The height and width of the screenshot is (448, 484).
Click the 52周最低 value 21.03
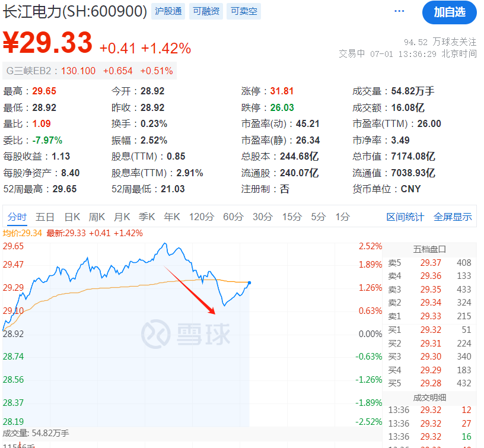coord(173,189)
